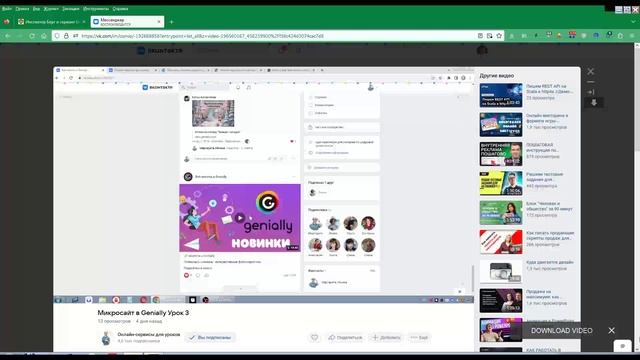Open the Куда двигается дизайн video thumbnail
This screenshot has width=640, height=360.
pyautogui.click(x=501, y=271)
